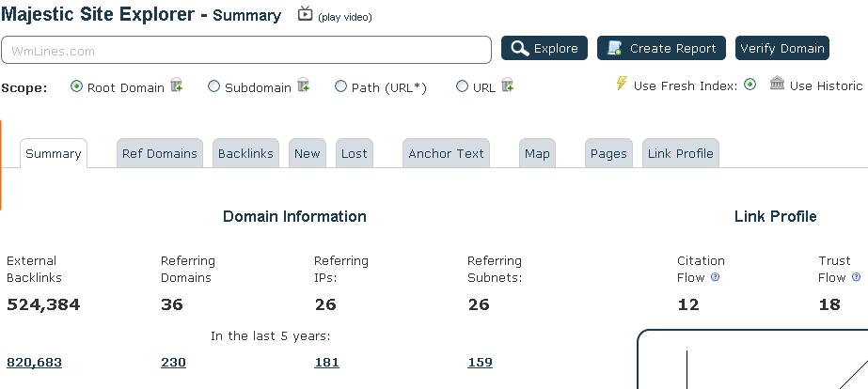Image resolution: width=868 pixels, height=389 pixels.
Task: Open the Trust Flow help icon
Action: point(857,276)
